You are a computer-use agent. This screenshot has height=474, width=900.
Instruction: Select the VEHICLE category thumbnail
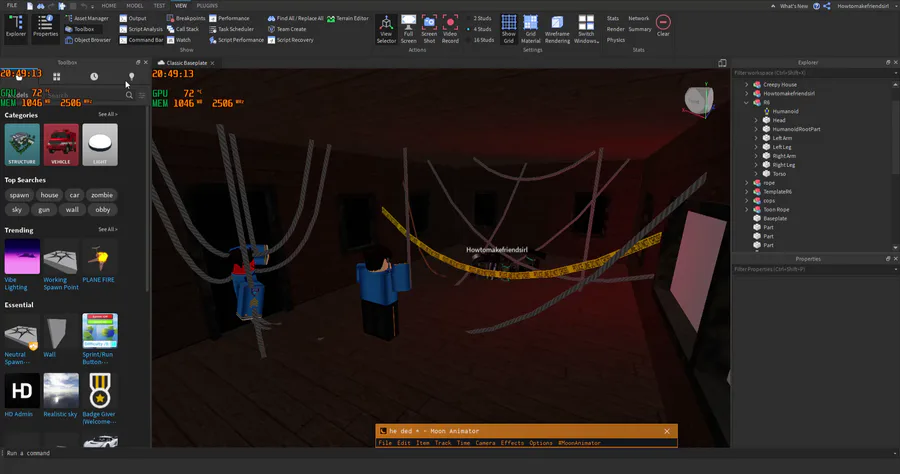pyautogui.click(x=61, y=145)
